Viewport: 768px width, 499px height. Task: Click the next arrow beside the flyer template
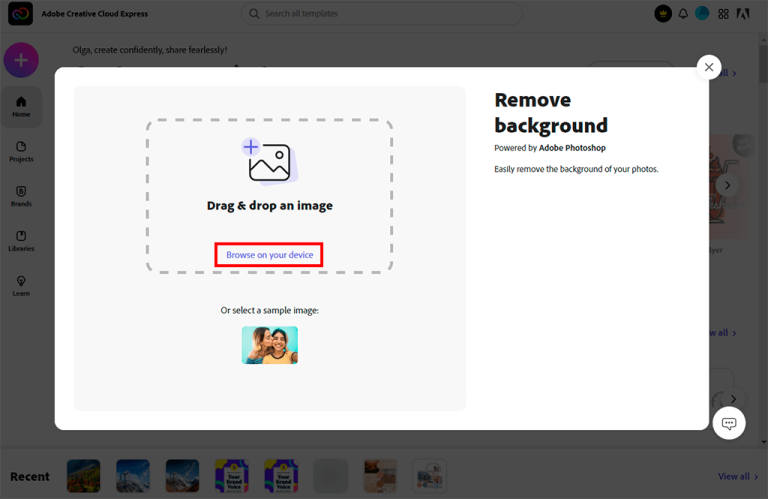[x=727, y=185]
